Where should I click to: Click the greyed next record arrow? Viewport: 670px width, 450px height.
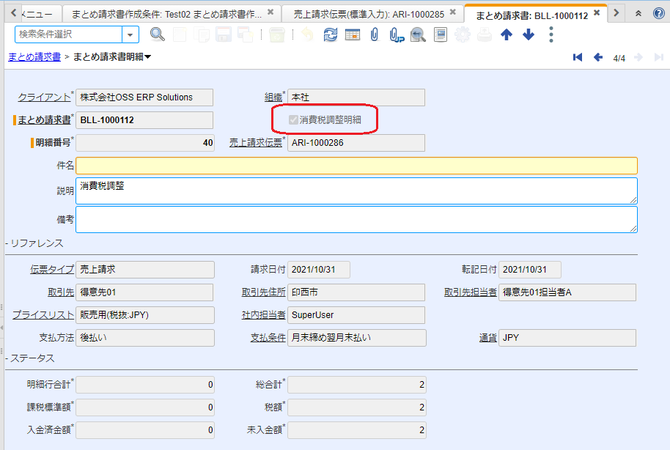[x=638, y=57]
